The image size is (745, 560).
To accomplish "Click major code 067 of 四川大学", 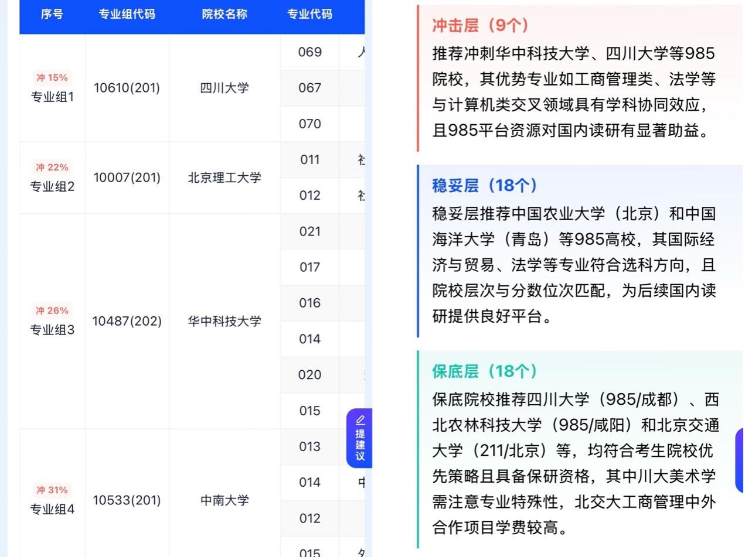I will pyautogui.click(x=309, y=88).
